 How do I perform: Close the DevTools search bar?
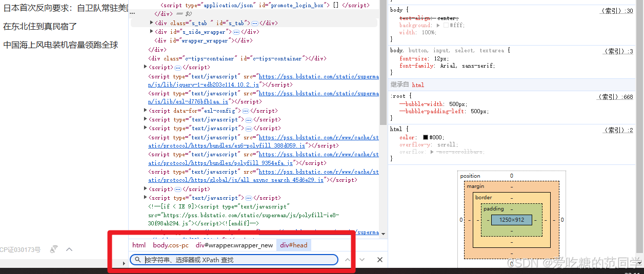pos(380,260)
